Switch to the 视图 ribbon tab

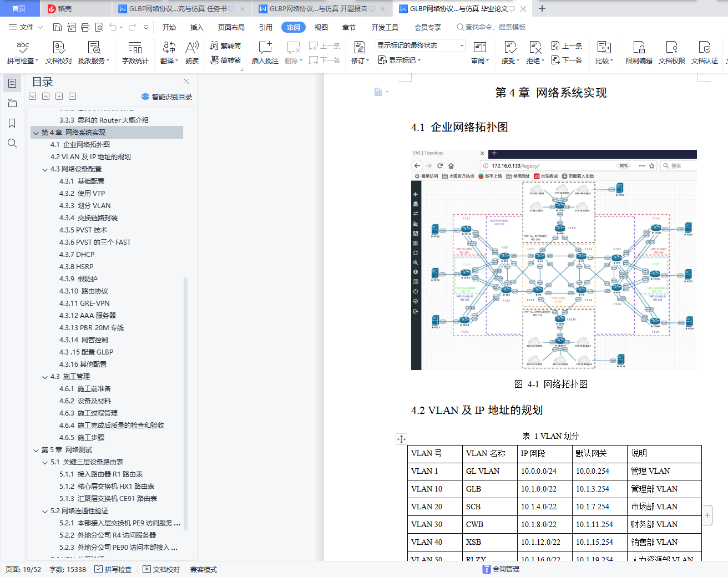[x=321, y=27]
